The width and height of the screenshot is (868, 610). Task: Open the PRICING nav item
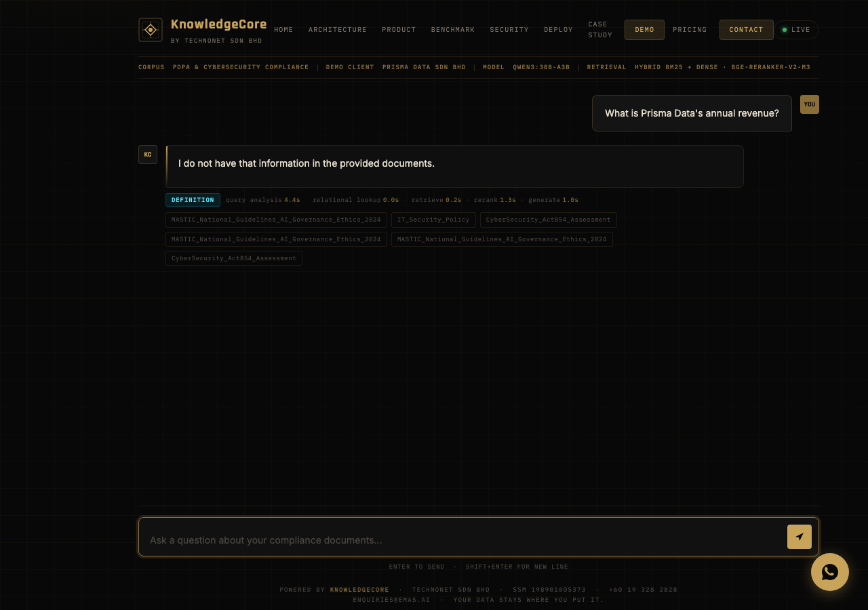[690, 30]
